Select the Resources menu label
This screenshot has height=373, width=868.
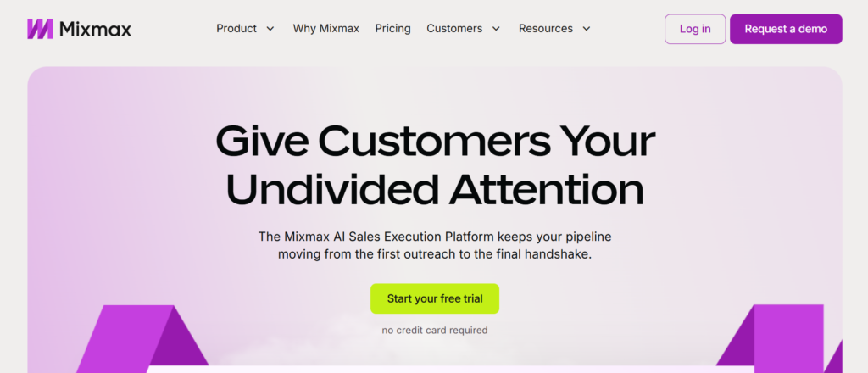tap(546, 28)
